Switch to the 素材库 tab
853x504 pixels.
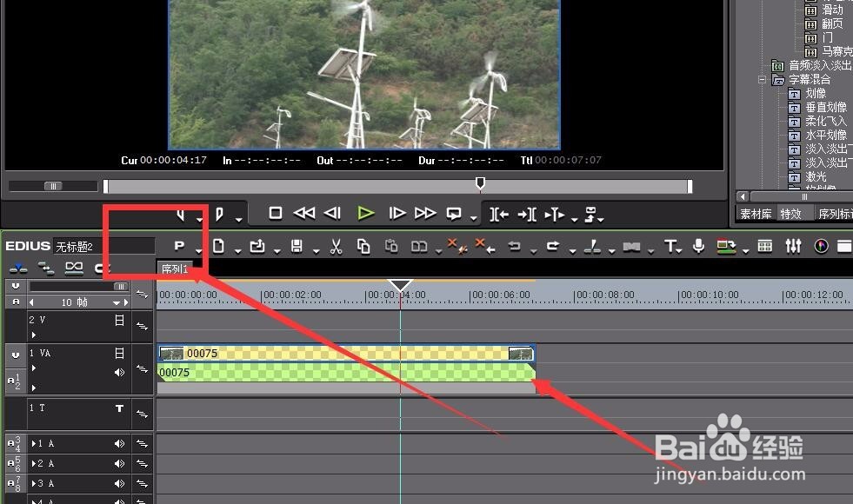(756, 214)
